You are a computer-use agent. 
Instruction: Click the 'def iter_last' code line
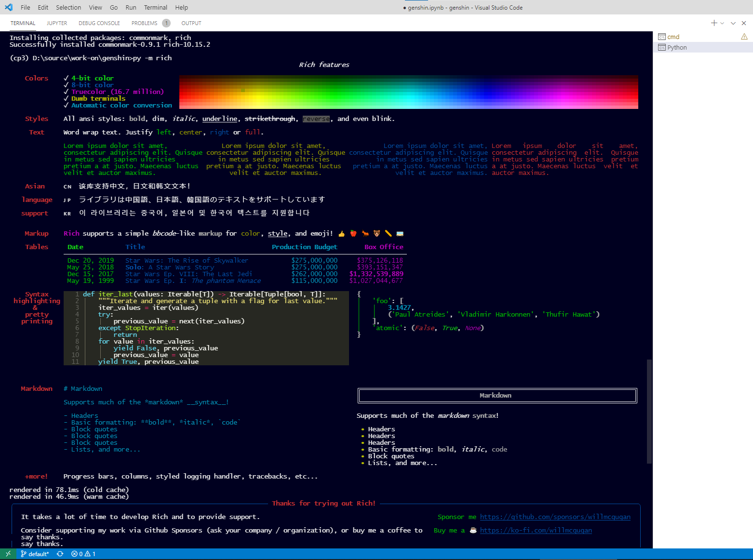(x=204, y=294)
